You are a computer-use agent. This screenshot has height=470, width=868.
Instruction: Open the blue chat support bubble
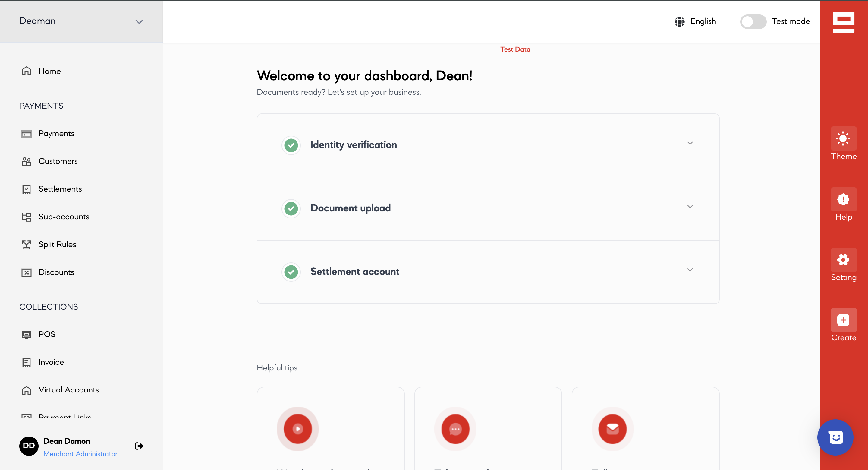pos(835,437)
